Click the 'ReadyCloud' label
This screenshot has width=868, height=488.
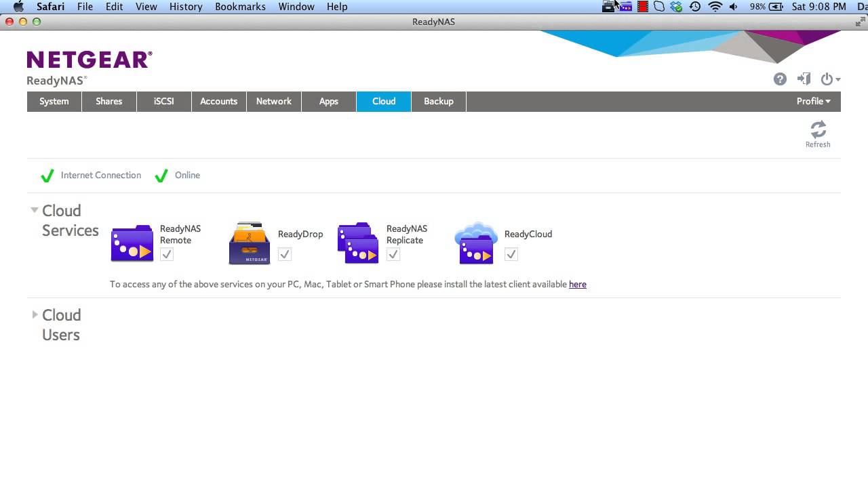528,234
